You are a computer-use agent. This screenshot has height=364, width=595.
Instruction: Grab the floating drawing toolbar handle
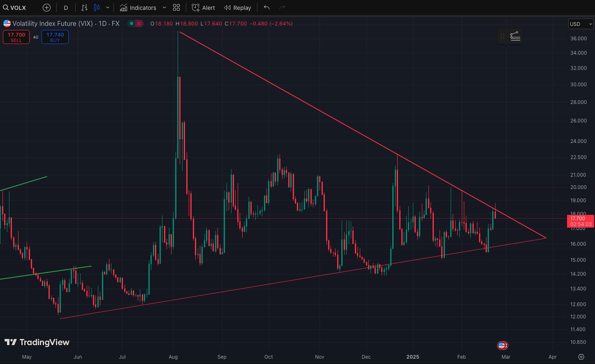point(502,37)
